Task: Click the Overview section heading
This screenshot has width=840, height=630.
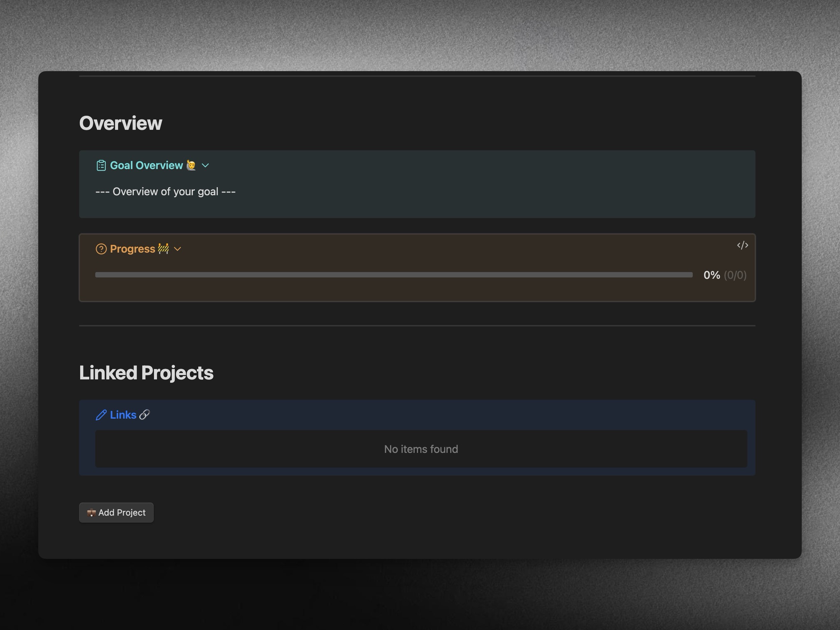Action: tap(120, 123)
